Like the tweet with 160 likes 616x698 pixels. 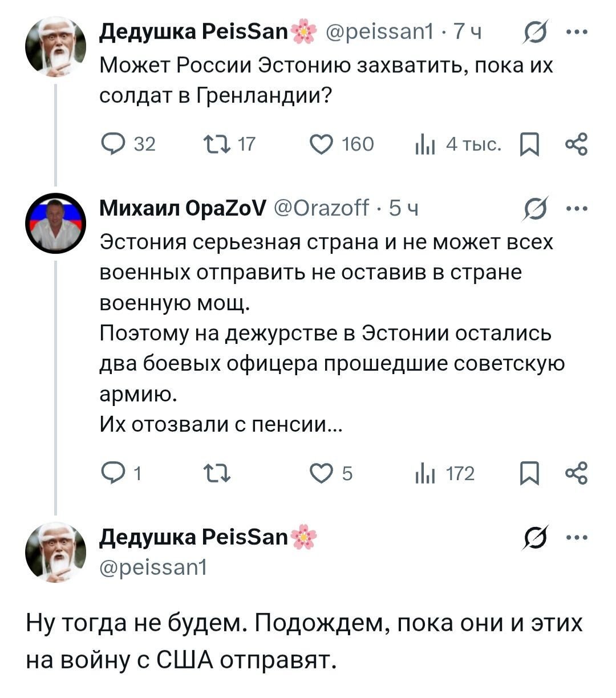tap(322, 144)
